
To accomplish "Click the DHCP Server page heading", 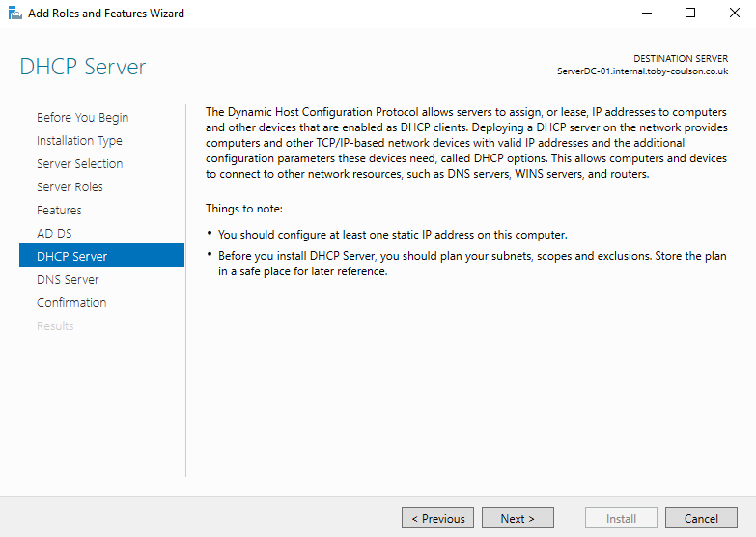I will [x=83, y=68].
